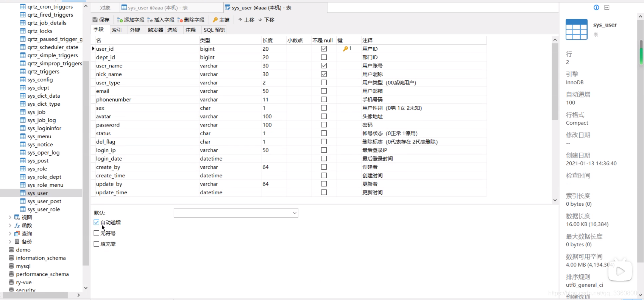Move field up with 上移
644x300 pixels.
click(246, 20)
